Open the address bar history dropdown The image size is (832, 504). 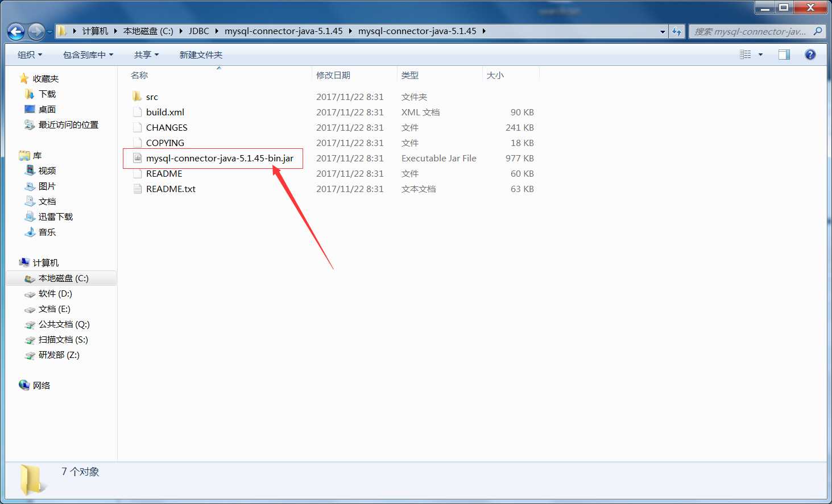663,31
